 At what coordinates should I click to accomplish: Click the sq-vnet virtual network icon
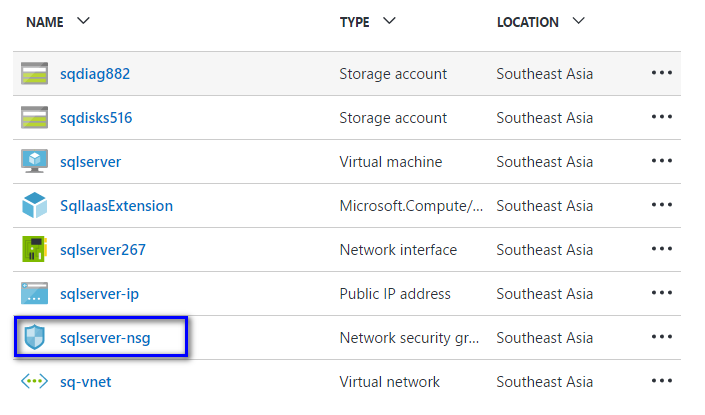pyautogui.click(x=35, y=382)
